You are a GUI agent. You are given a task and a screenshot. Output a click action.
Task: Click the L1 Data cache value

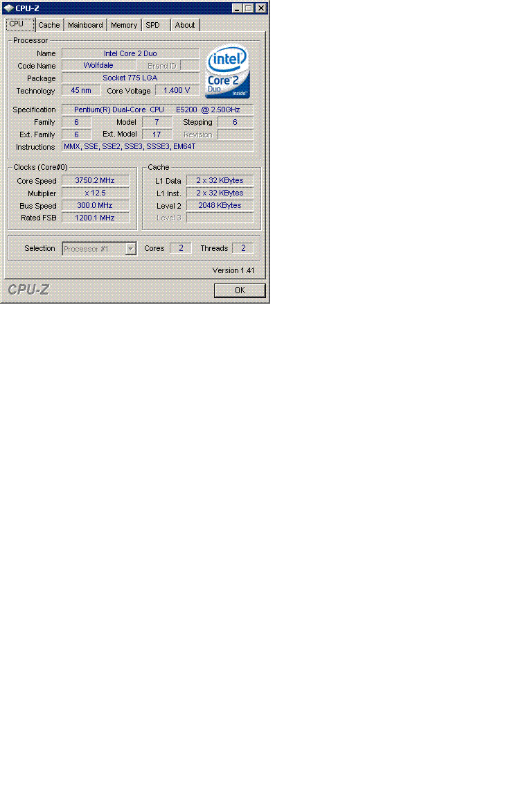(x=220, y=180)
